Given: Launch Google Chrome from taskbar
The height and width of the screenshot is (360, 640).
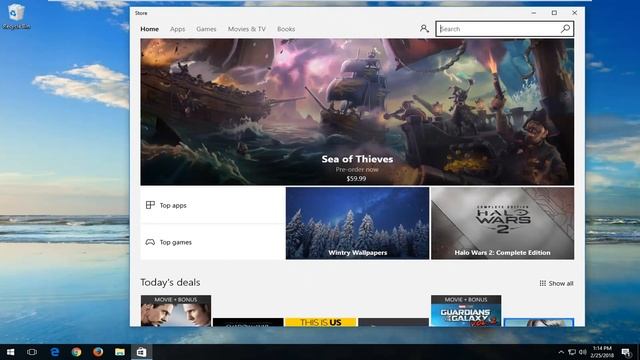Looking at the screenshot, I should click(76, 352).
